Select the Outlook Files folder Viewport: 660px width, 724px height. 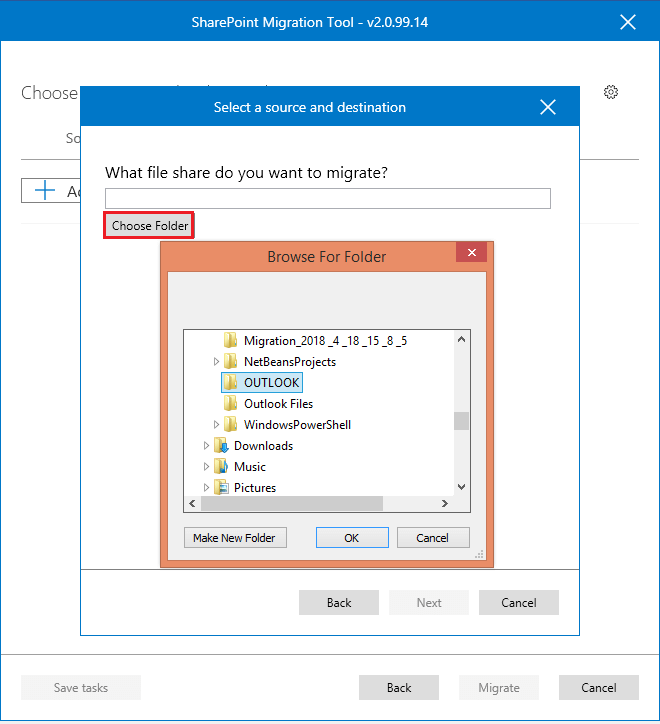point(278,404)
